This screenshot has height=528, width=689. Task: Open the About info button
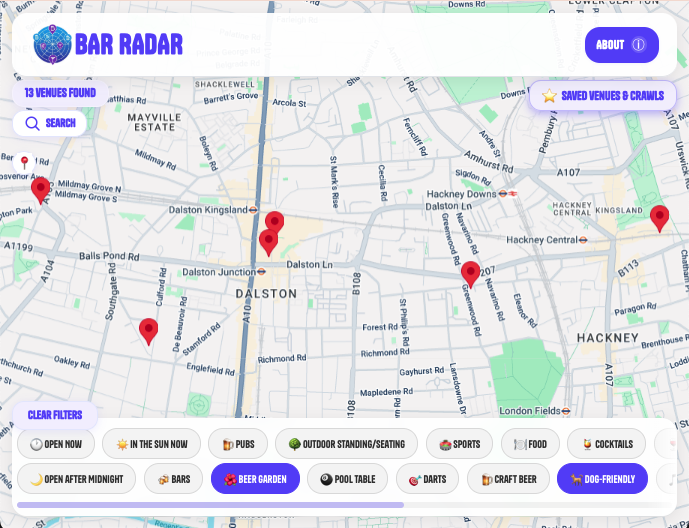tap(621, 45)
